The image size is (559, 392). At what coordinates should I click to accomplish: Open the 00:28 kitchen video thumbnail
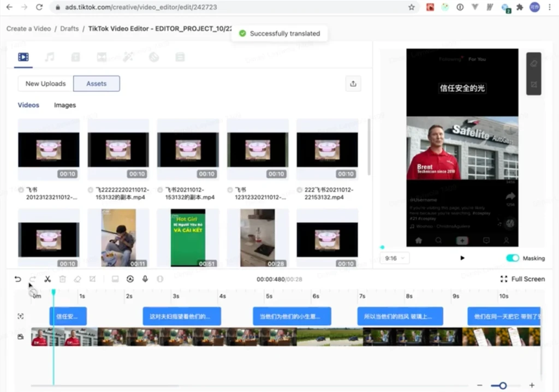coord(258,237)
